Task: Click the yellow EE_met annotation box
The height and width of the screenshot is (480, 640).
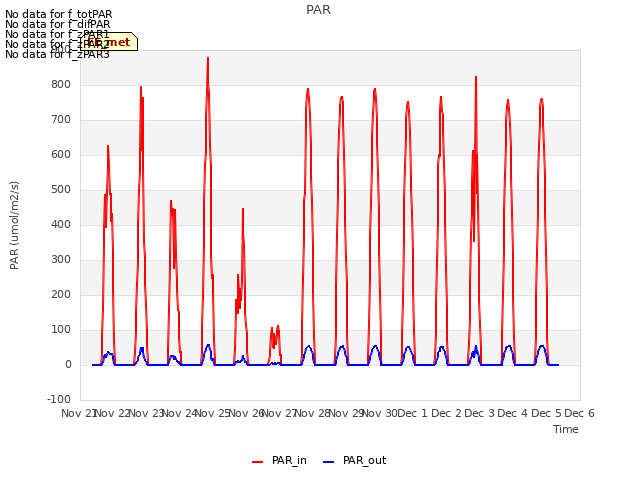Action: click(109, 42)
